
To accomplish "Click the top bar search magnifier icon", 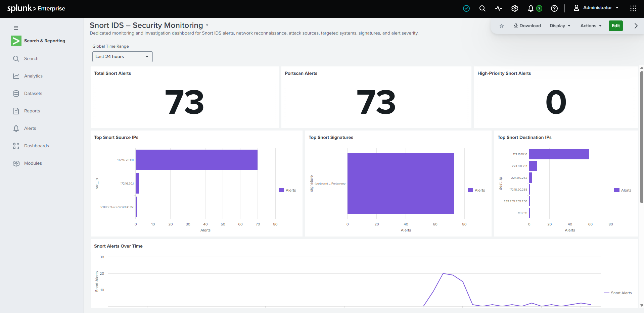I will coord(482,8).
